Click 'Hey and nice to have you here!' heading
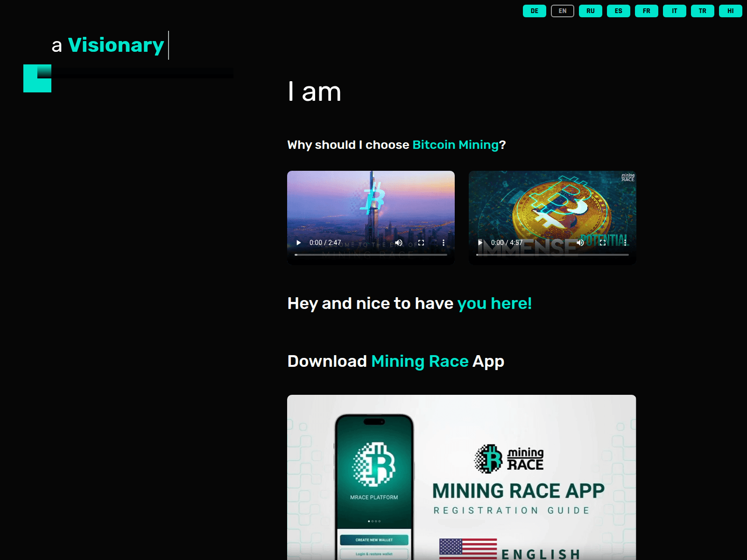This screenshot has width=747, height=560. (409, 303)
